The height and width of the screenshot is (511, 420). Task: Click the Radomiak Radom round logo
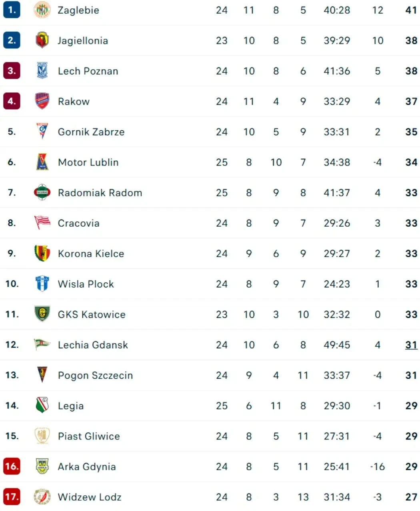click(x=42, y=192)
